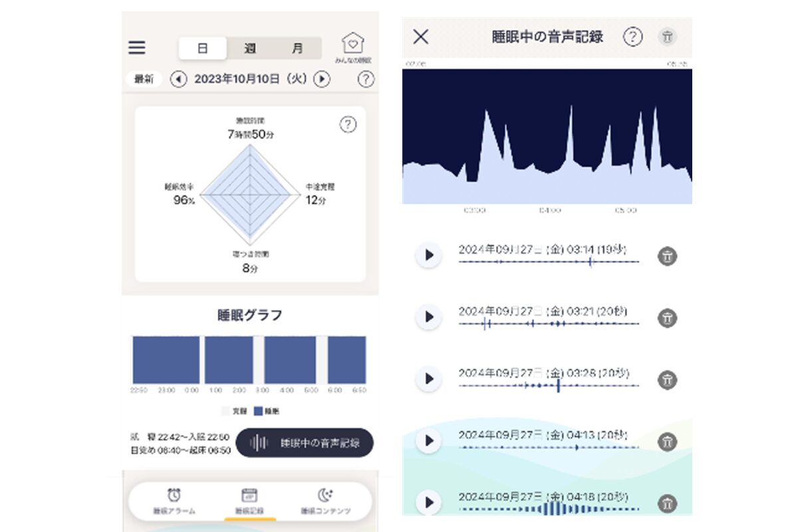Close the audio recording screen
798x532 pixels.
tap(420, 37)
